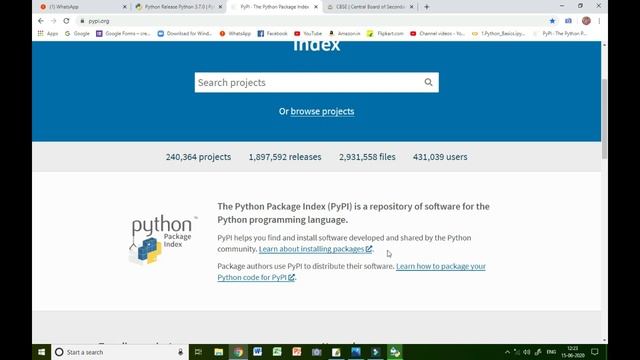Close the CBSE tab
640x360 pixels.
[411, 7]
